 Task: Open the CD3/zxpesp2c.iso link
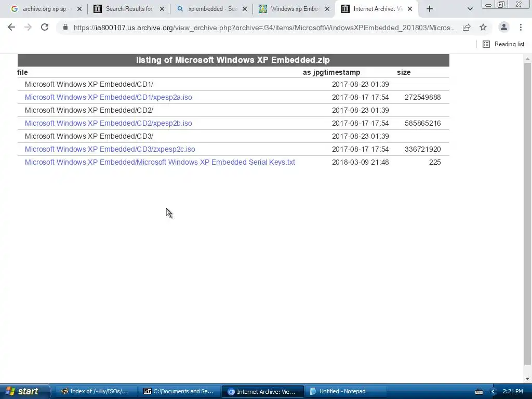(110, 149)
